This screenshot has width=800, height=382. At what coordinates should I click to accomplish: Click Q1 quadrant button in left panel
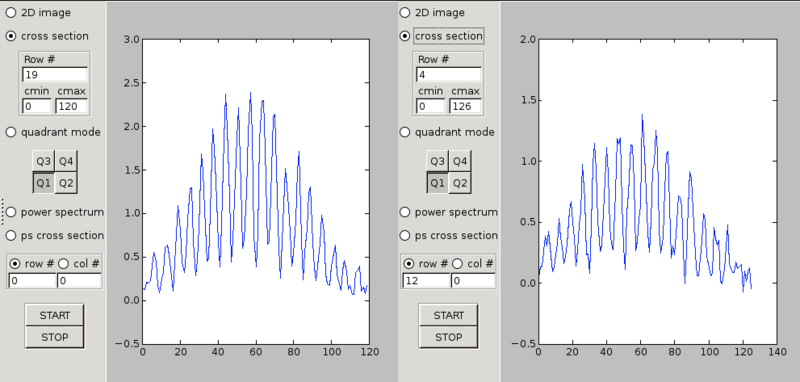pyautogui.click(x=43, y=183)
